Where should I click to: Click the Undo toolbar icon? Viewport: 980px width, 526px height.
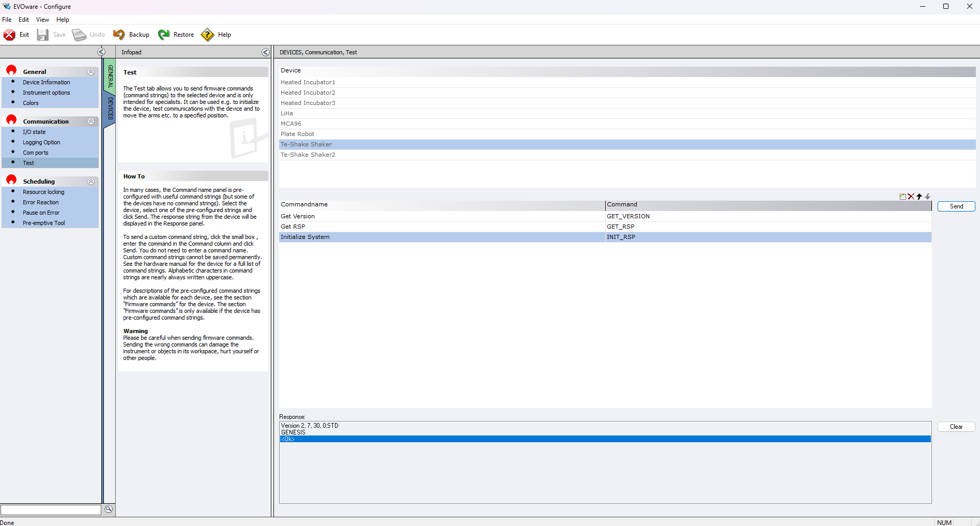[79, 35]
